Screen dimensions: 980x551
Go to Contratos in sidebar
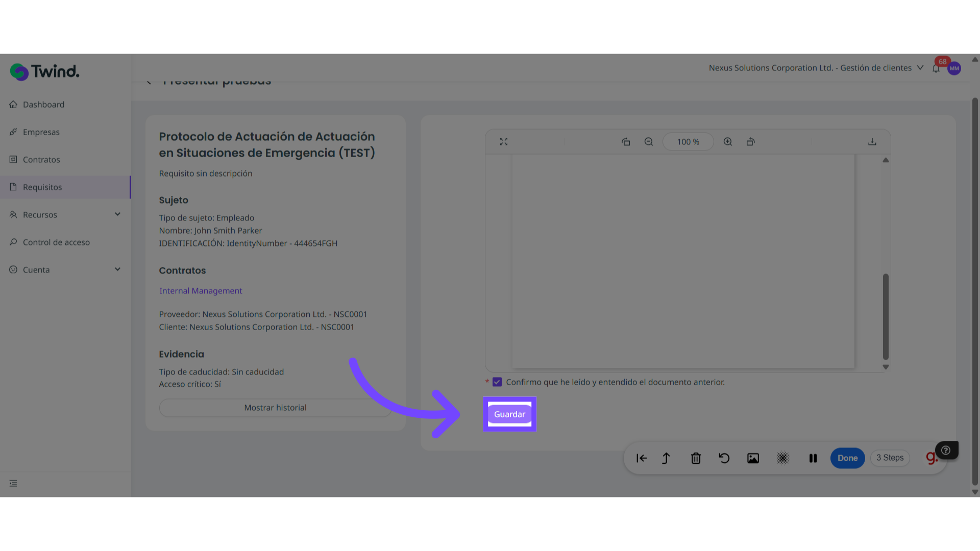pyautogui.click(x=41, y=160)
